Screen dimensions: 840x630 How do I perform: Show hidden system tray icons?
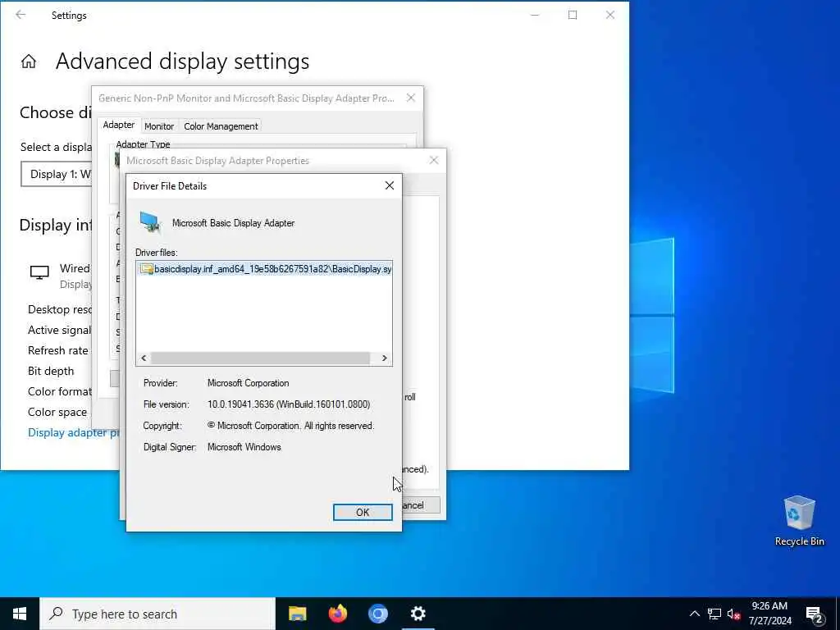tap(694, 614)
